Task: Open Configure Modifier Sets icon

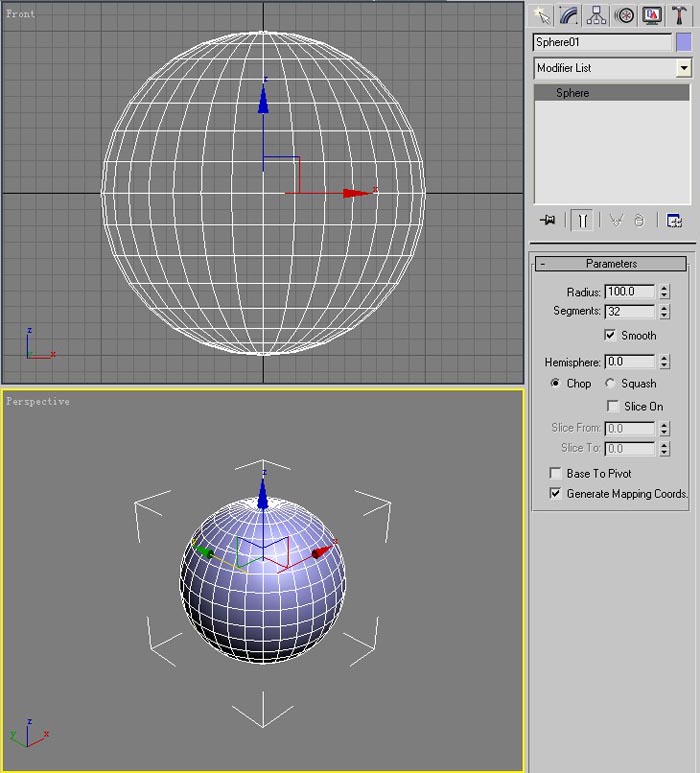Action: [x=674, y=220]
